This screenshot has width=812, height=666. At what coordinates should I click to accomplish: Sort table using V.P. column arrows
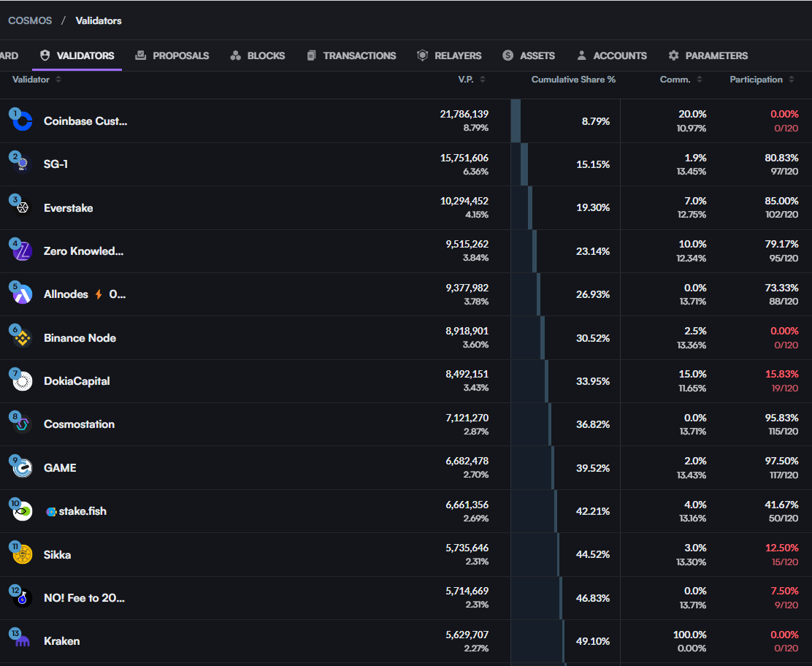pos(483,80)
